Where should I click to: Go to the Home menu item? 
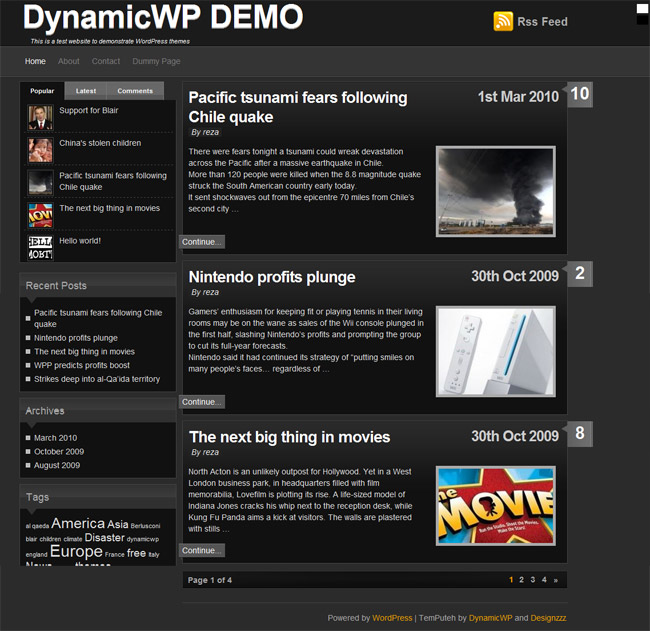click(35, 61)
